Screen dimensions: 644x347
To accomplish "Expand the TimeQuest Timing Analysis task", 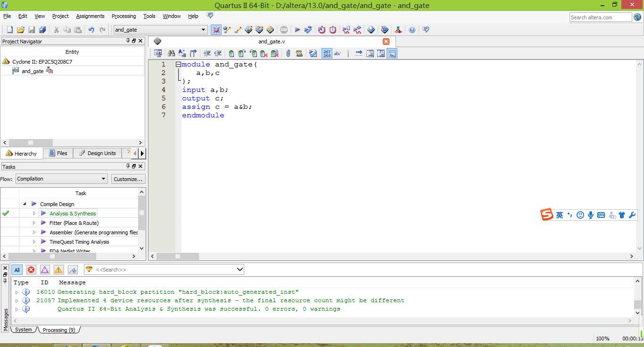I will 34,242.
